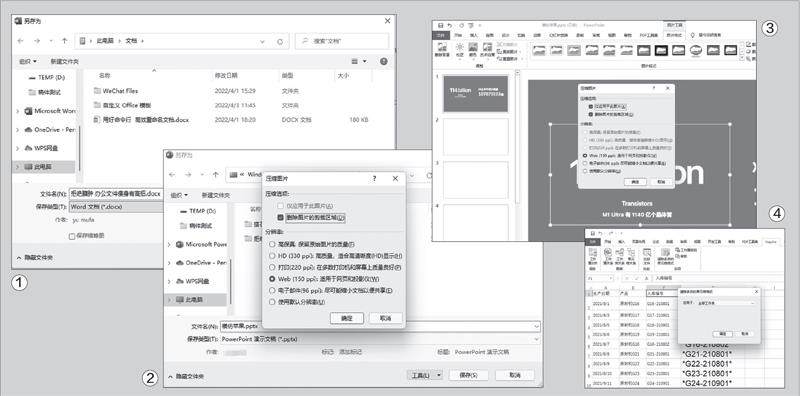The image size is (800, 396).
Task: Click the *G22-210801* cell in Excel
Action: coord(707,363)
